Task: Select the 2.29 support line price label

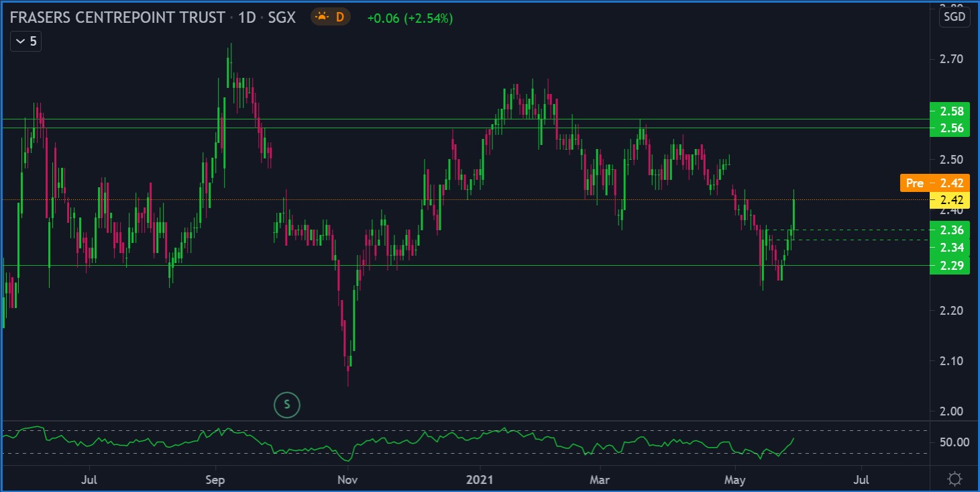Action: click(950, 266)
